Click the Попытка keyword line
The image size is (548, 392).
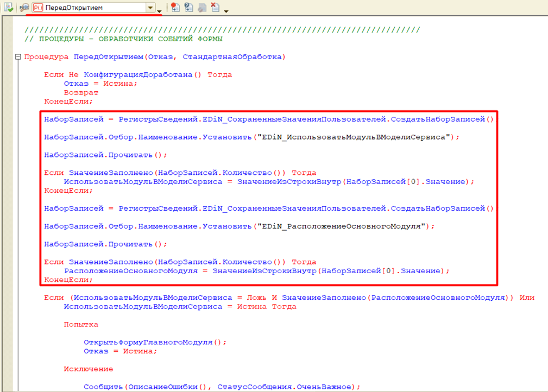point(81,325)
